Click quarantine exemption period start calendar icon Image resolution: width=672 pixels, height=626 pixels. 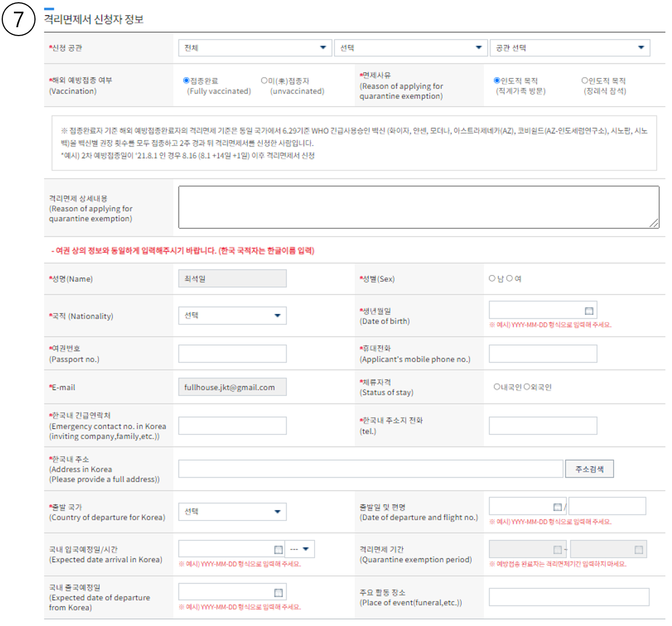(557, 550)
